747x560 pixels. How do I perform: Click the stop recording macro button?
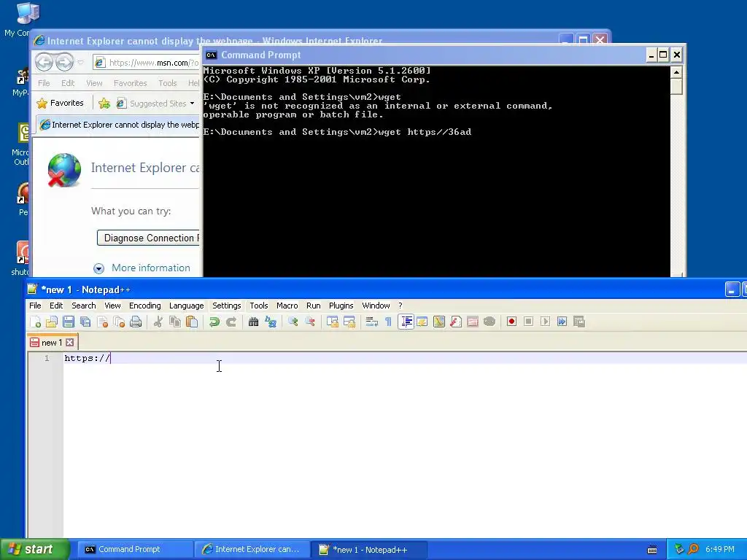[x=528, y=322]
